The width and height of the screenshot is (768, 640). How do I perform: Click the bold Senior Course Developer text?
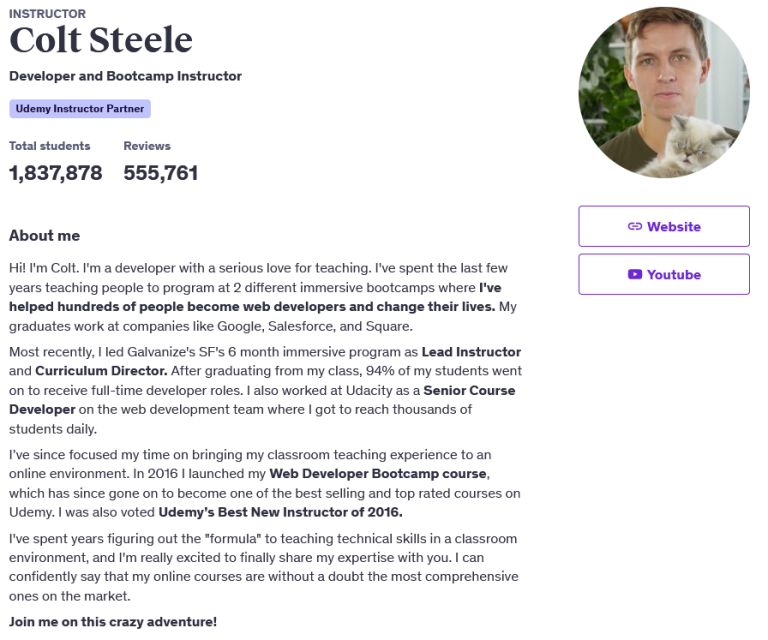pyautogui.click(x=469, y=390)
